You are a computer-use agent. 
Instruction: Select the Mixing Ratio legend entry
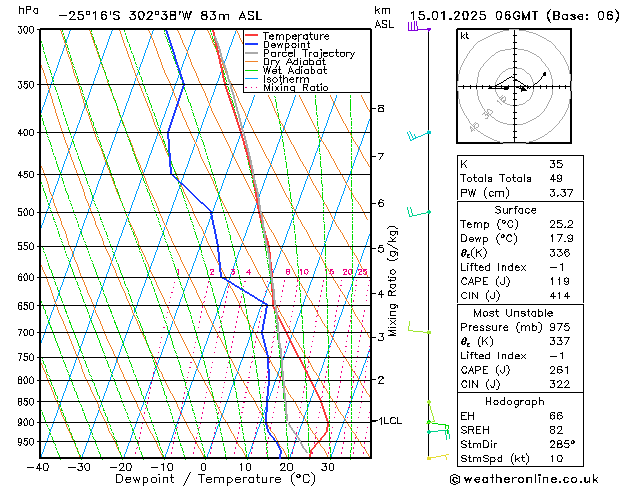296,88
